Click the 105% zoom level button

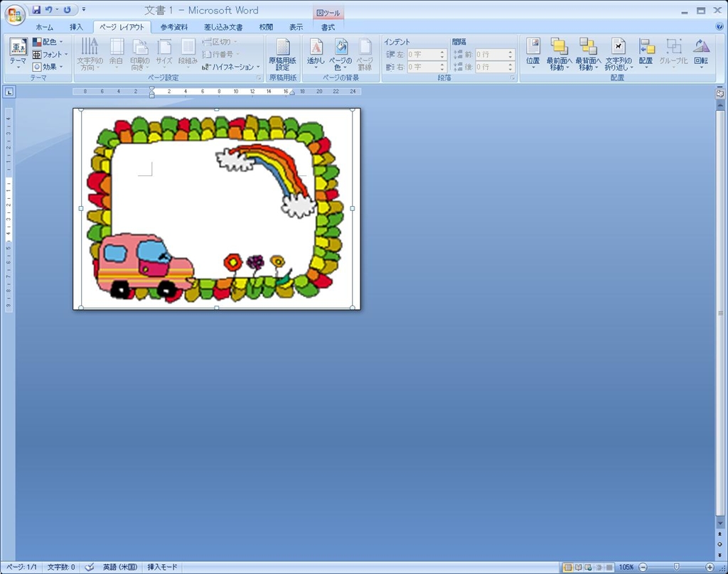[626, 567]
